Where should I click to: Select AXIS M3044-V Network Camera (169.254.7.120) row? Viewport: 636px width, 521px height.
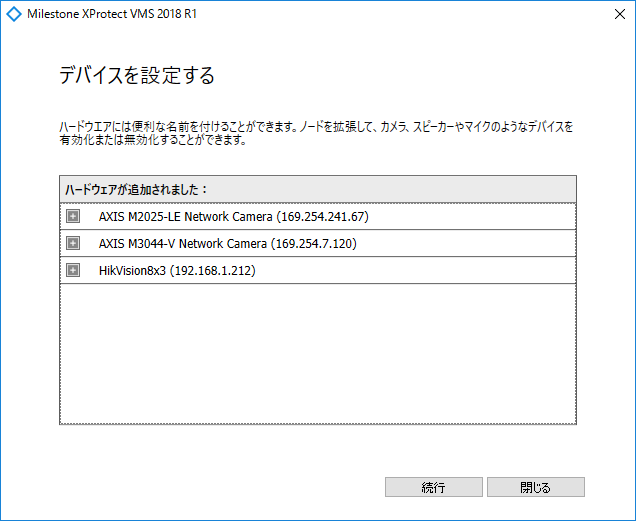(318, 243)
